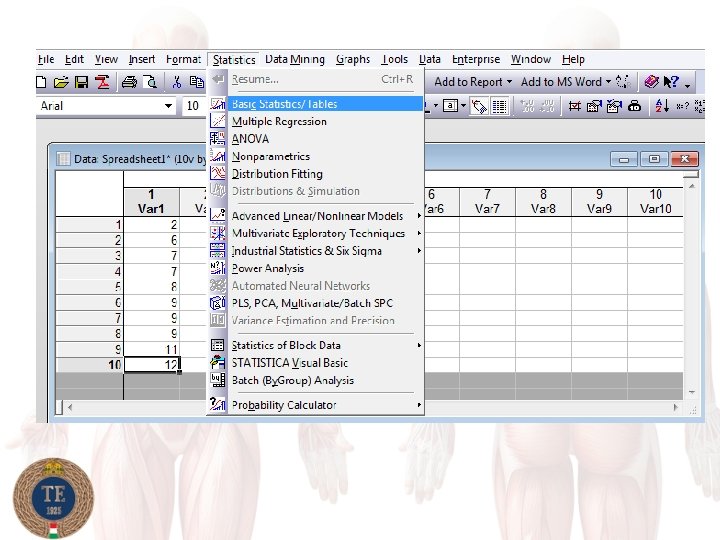This screenshot has height=540, width=720.
Task: Cut selection with the scissors icon
Action: tap(176, 82)
